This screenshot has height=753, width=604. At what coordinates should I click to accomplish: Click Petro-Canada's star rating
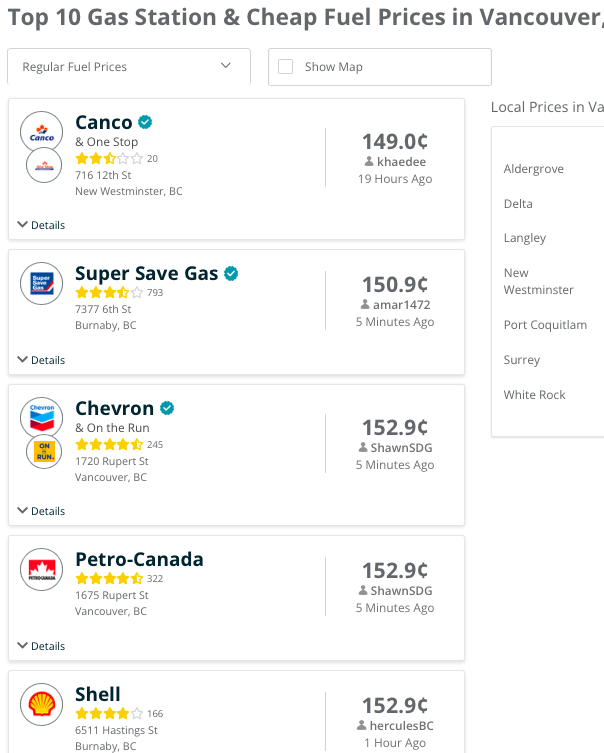tap(109, 578)
